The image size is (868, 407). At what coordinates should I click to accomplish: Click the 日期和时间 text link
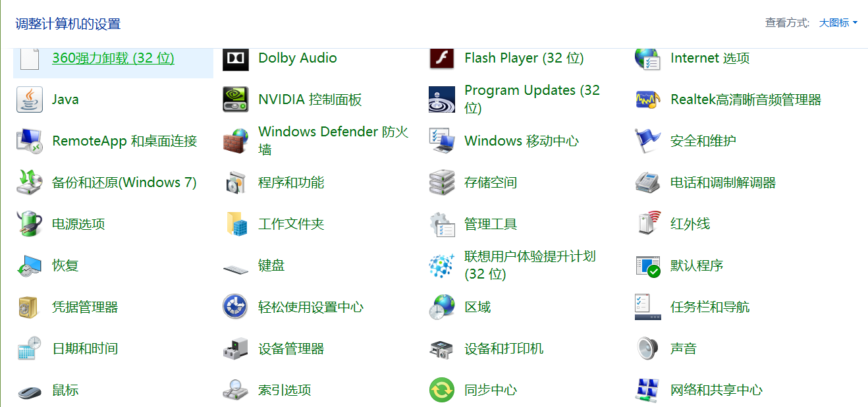[85, 348]
